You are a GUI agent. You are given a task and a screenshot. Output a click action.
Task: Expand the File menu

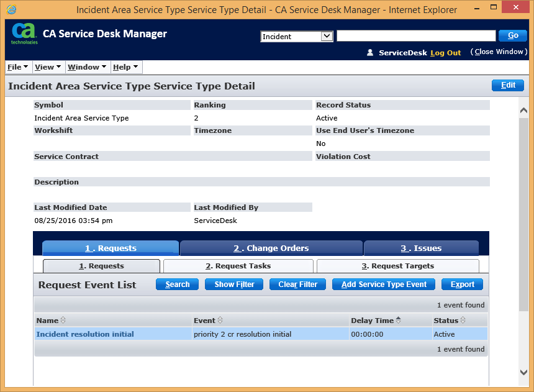tap(17, 66)
